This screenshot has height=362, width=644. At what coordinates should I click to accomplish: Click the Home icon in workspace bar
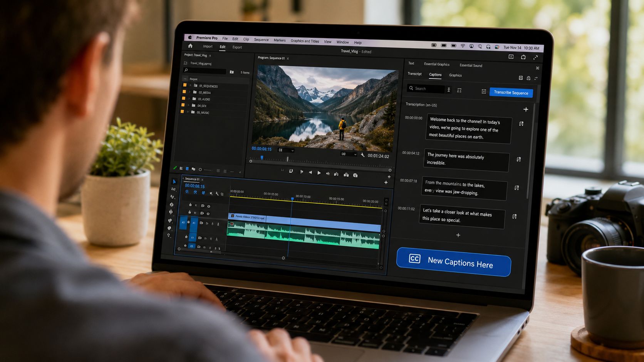click(x=190, y=46)
